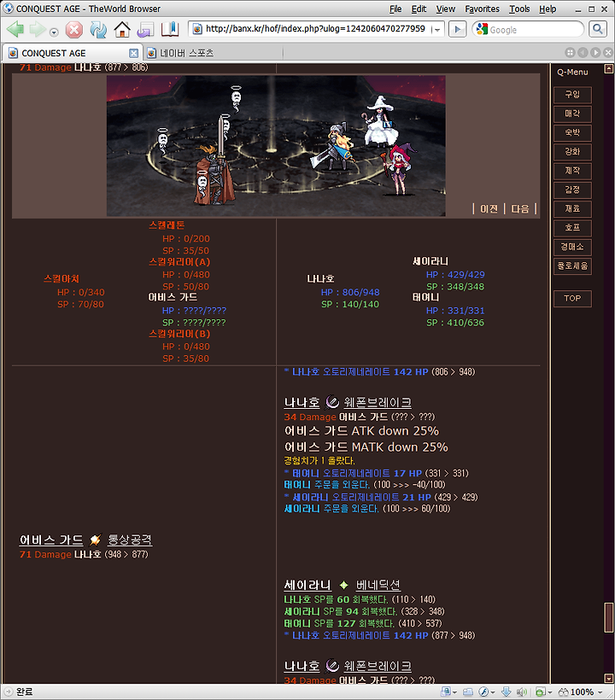Viewport: 615px width, 700px height.
Task: Click 재료 in the Q-Menu
Action: pos(572,208)
